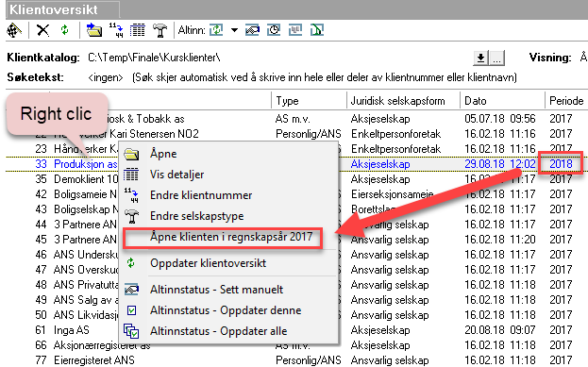Viewport: 588px width, 367px height.
Task: Click the green refresh arrows toolbar icon
Action: [65, 29]
